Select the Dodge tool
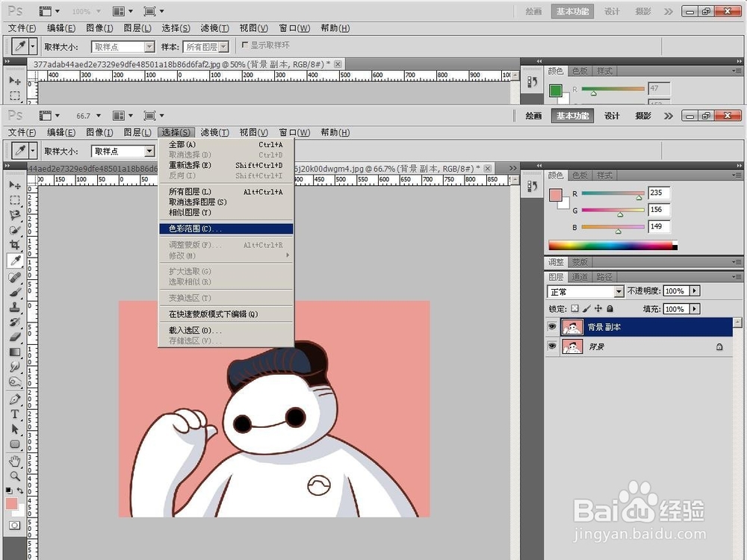 point(15,382)
